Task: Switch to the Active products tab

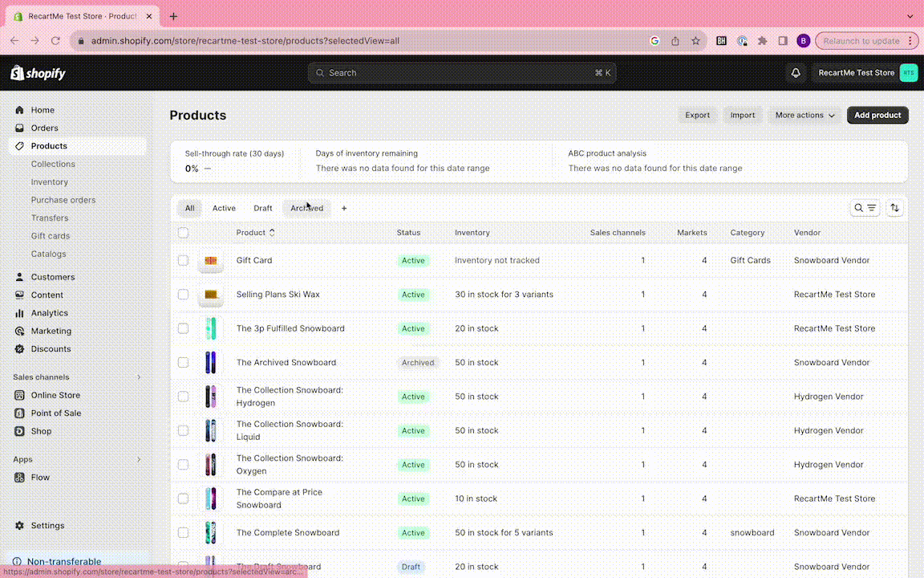Action: coord(224,209)
